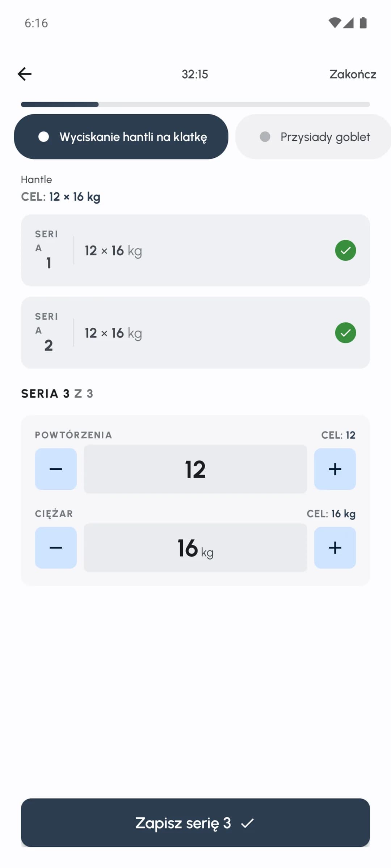Image resolution: width=391 pixels, height=868 pixels.
Task: Decrease repetitions with minus button
Action: tap(56, 469)
